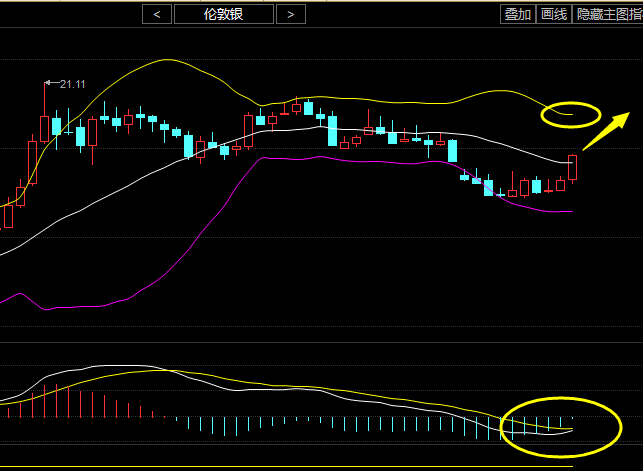Click the leftmost red candlestick on chart

pos(8,215)
